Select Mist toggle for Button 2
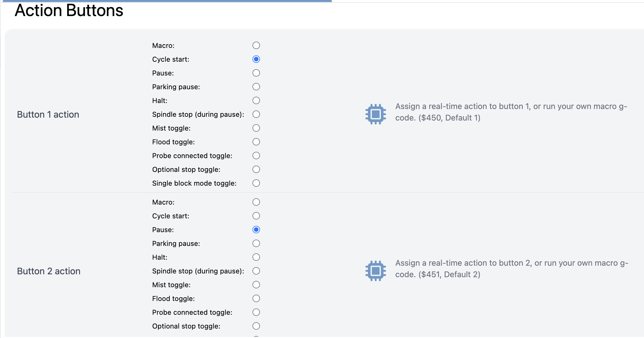 click(256, 285)
